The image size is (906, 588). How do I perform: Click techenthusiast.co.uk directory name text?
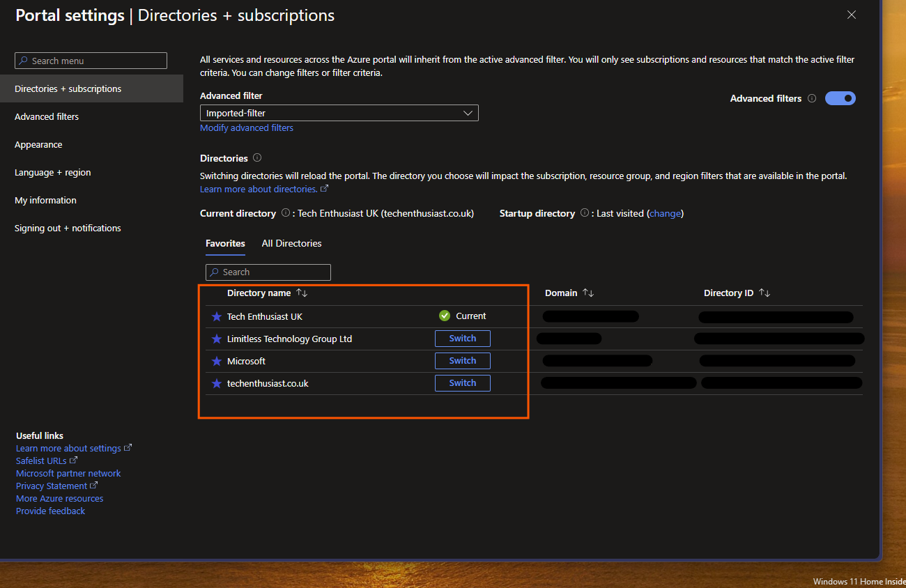point(268,384)
